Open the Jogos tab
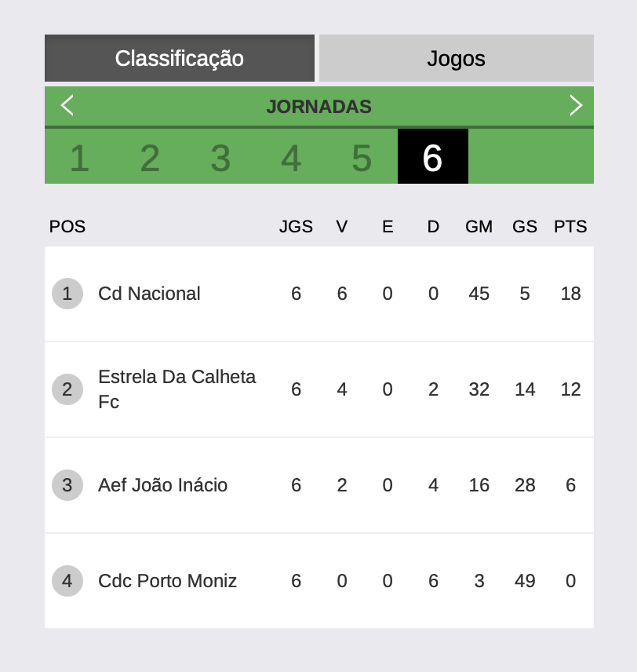 pos(456,59)
